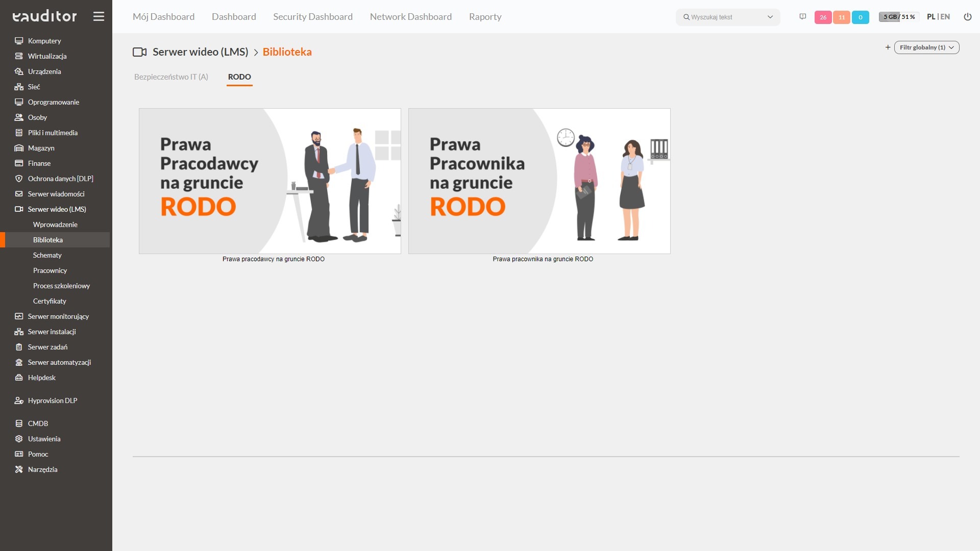Switch to Bezpieczeństwo IT (A) tab
Screen dimensions: 980x551
(171, 77)
